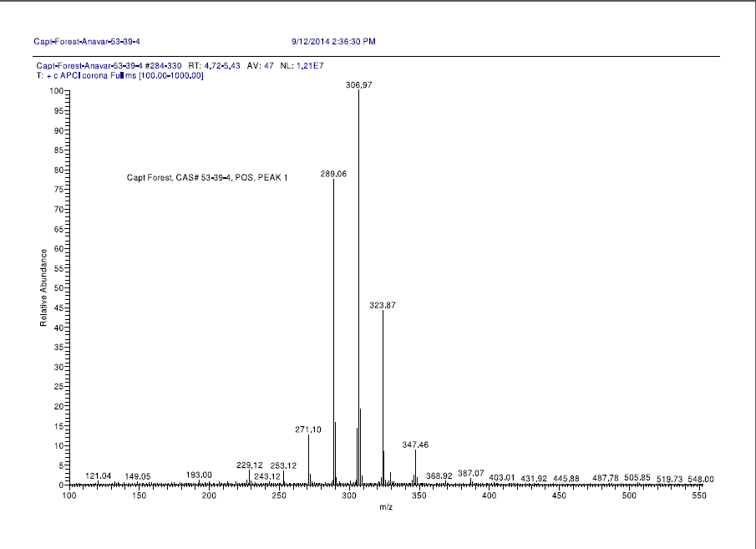Screen dimensions: 756x549
Task: Click the top-left Capt-Forest-Anavar-53-39-4 page title
Action: pos(86,41)
